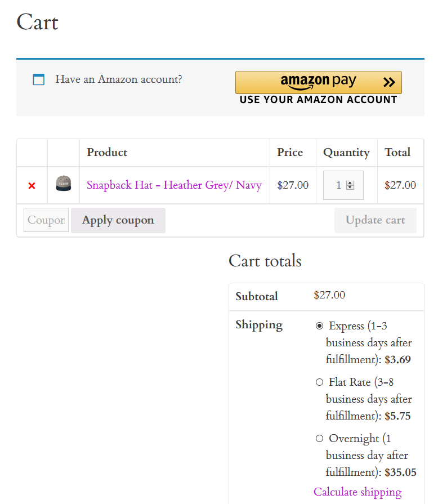Screen dimensions: 438x504
Task: Open the hat product thumbnail image
Action: 63,184
